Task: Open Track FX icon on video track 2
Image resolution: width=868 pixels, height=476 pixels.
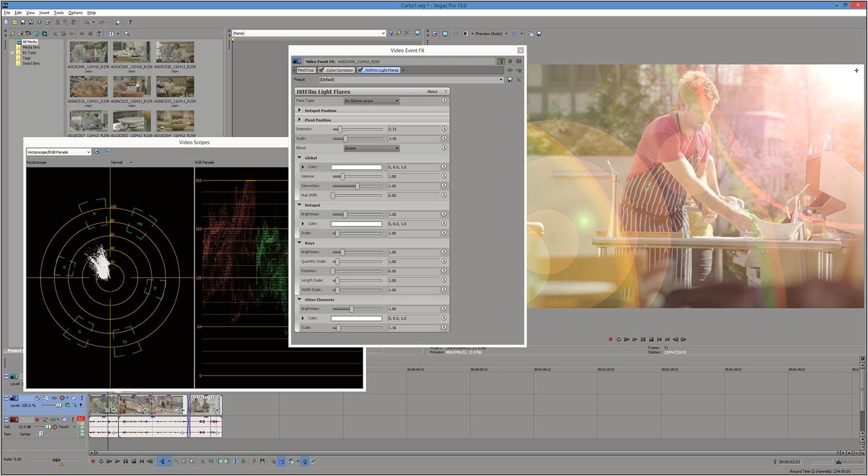Action: click(x=54, y=398)
